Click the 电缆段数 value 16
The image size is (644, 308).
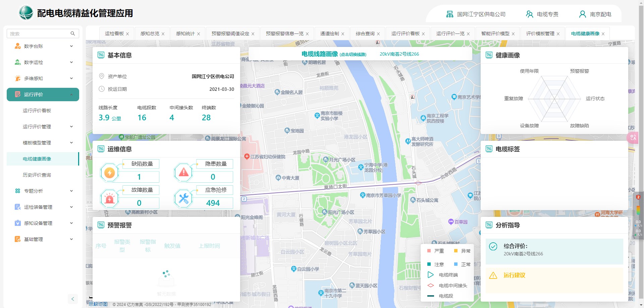(142, 118)
